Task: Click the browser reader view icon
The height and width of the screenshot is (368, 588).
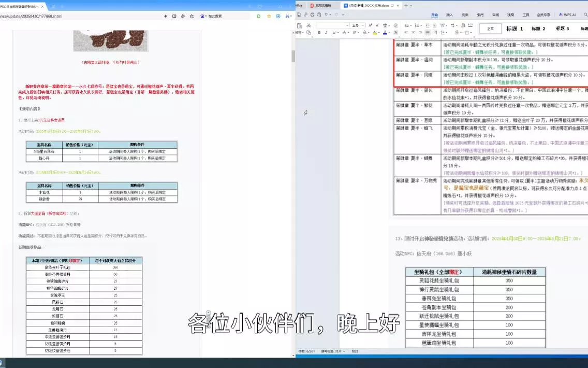Action: point(174,16)
